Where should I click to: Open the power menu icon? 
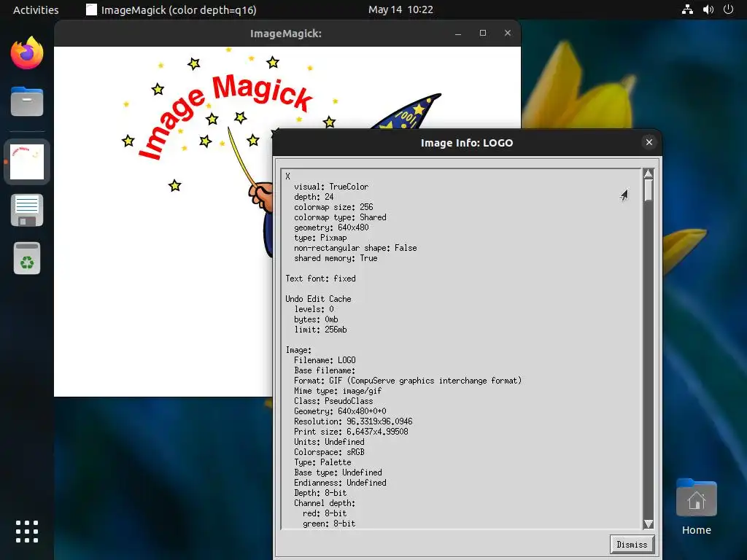tap(728, 9)
